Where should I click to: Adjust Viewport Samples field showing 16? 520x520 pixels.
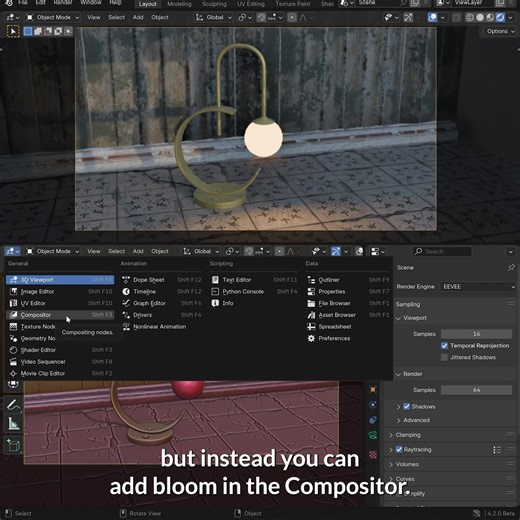click(476, 334)
